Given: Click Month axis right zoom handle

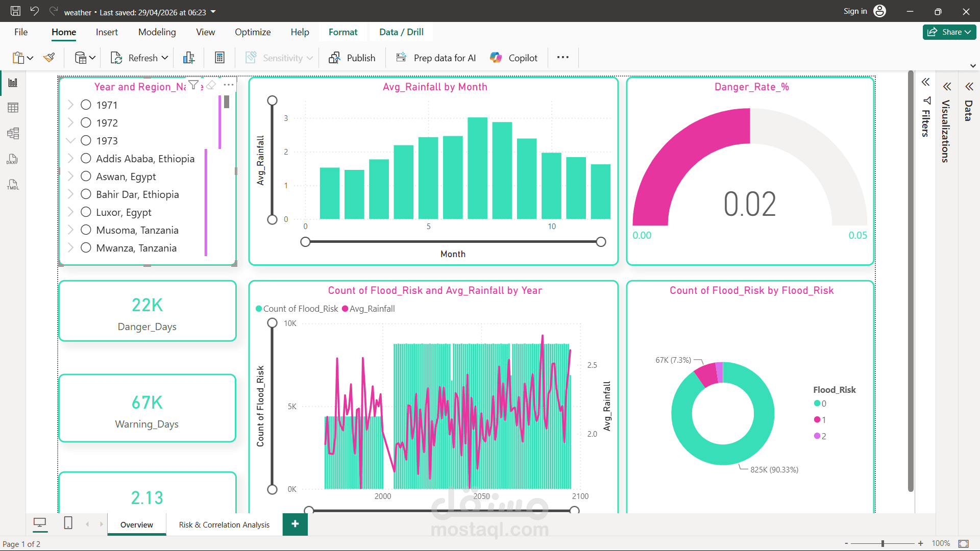Looking at the screenshot, I should pyautogui.click(x=601, y=242).
